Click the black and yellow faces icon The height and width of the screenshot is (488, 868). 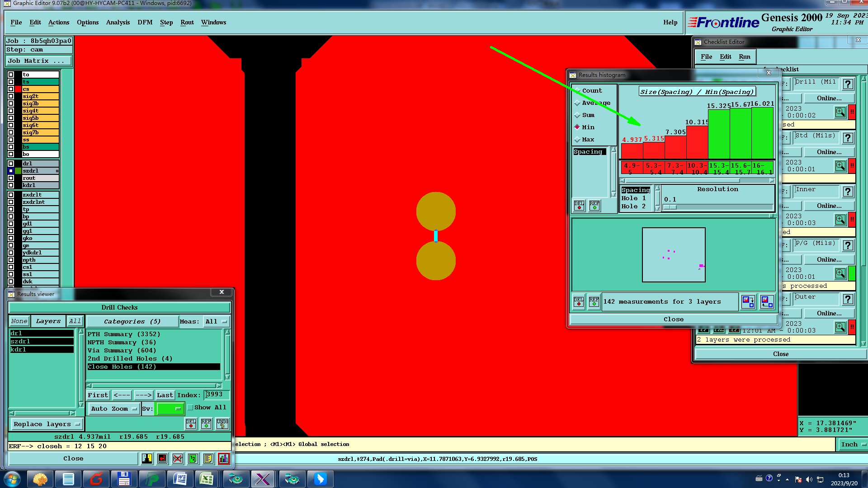pyautogui.click(x=147, y=459)
